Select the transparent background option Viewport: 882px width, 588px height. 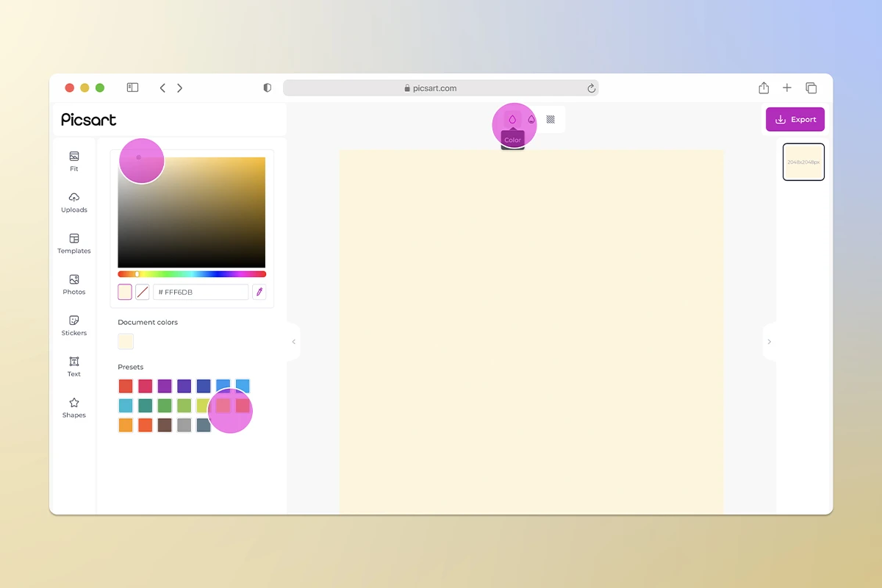click(551, 119)
